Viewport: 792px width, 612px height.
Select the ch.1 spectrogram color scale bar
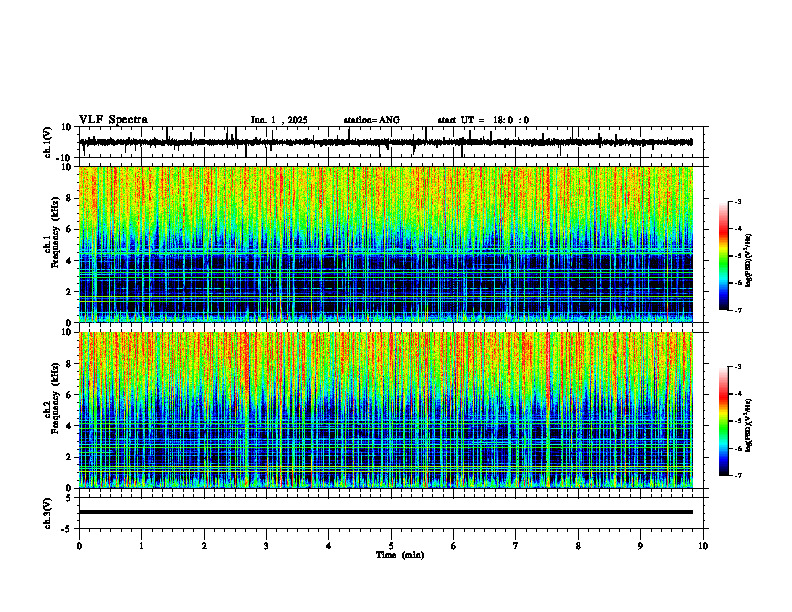[724, 256]
